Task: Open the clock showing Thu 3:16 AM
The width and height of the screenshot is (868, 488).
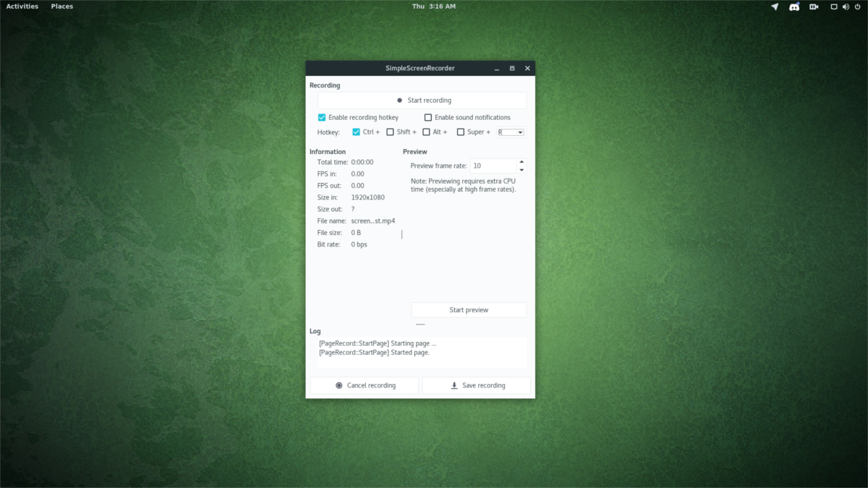Action: pyautogui.click(x=434, y=7)
